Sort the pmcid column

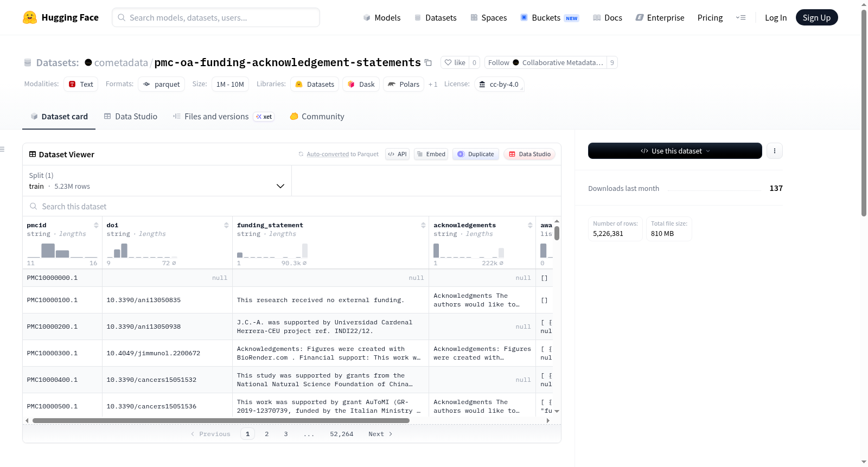pyautogui.click(x=96, y=225)
